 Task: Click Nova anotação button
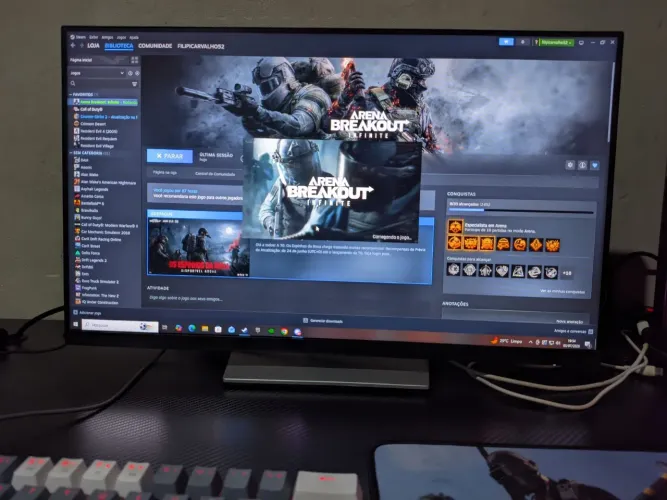coord(570,321)
